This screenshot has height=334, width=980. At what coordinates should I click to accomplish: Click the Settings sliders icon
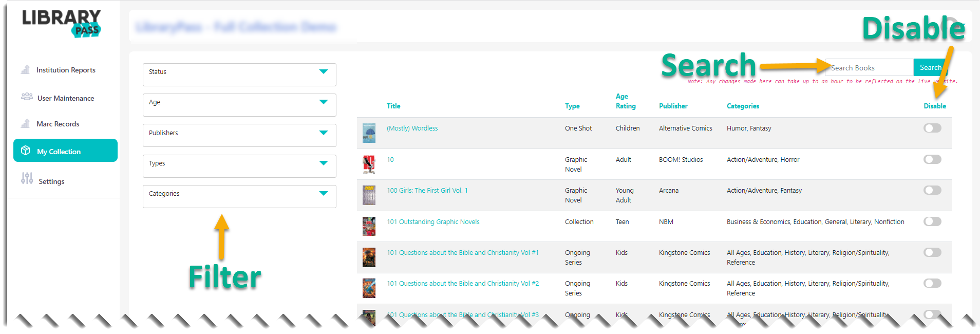point(27,178)
